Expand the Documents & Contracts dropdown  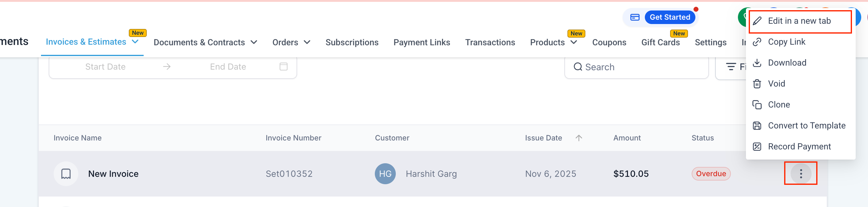[254, 43]
